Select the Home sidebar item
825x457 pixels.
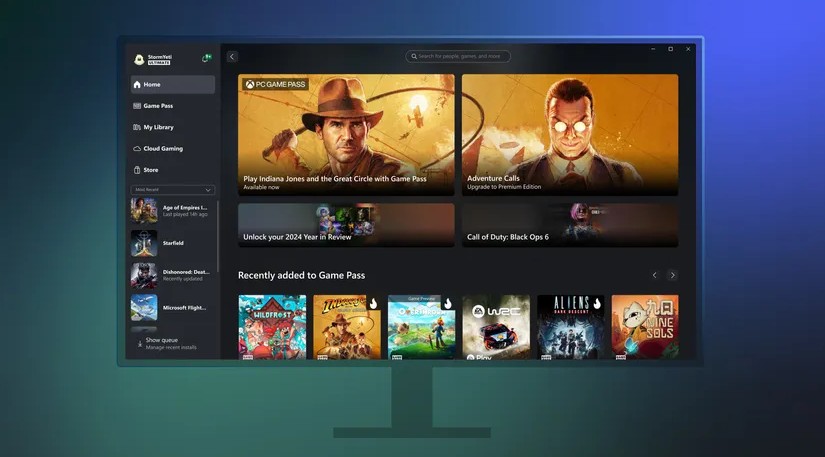pos(173,85)
